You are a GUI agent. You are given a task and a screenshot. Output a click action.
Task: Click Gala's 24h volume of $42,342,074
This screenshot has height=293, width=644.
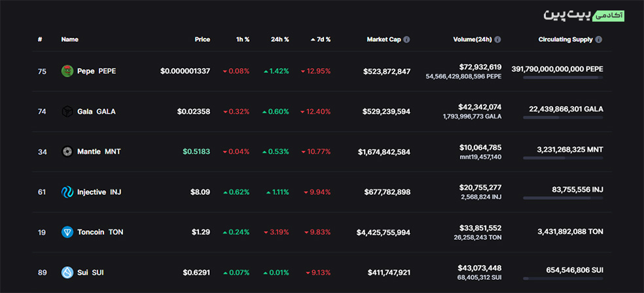480,107
